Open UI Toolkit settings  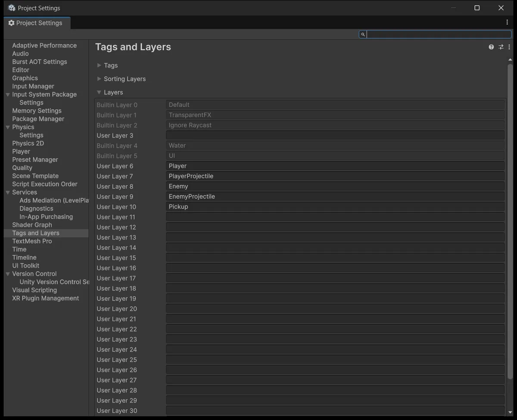click(x=25, y=266)
